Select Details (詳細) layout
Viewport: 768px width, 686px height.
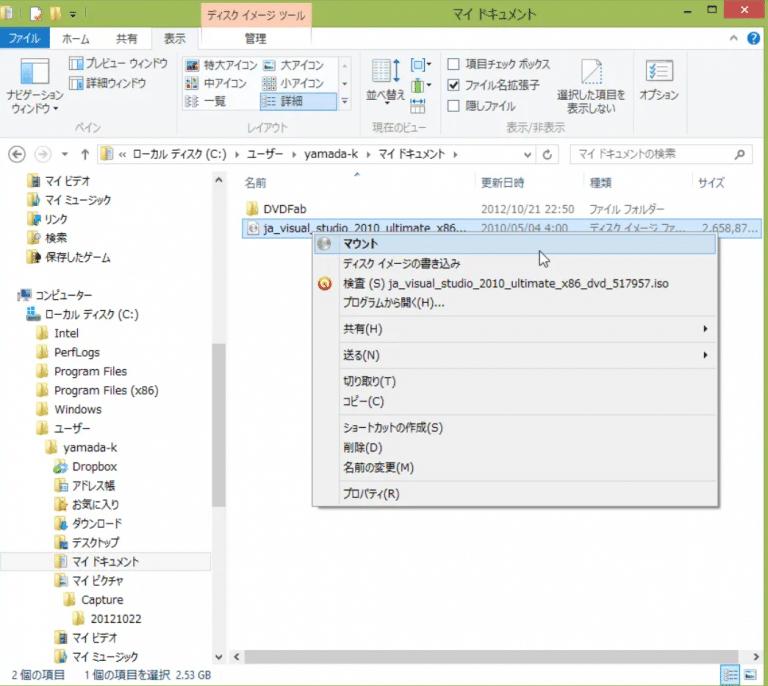point(298,101)
